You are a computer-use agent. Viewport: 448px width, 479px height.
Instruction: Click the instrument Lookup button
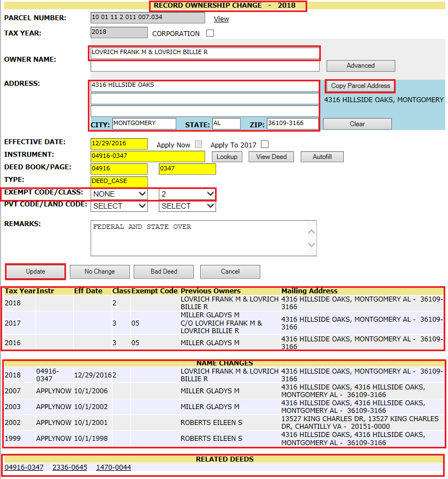point(227,157)
